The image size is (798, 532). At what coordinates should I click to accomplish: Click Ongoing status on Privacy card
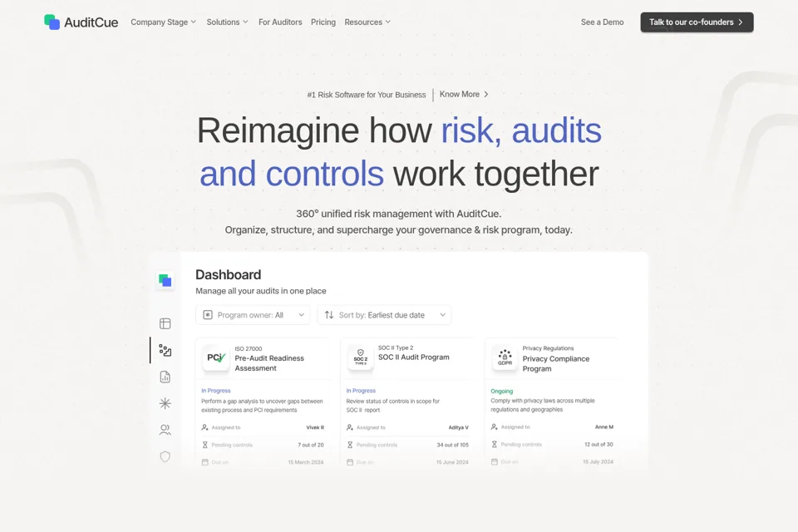click(x=502, y=391)
